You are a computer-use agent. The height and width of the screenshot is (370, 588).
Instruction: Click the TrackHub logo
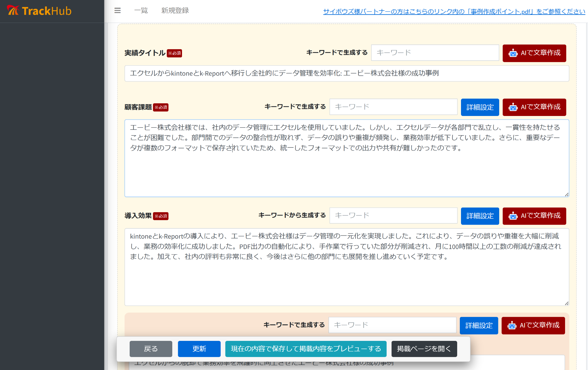pyautogui.click(x=39, y=11)
